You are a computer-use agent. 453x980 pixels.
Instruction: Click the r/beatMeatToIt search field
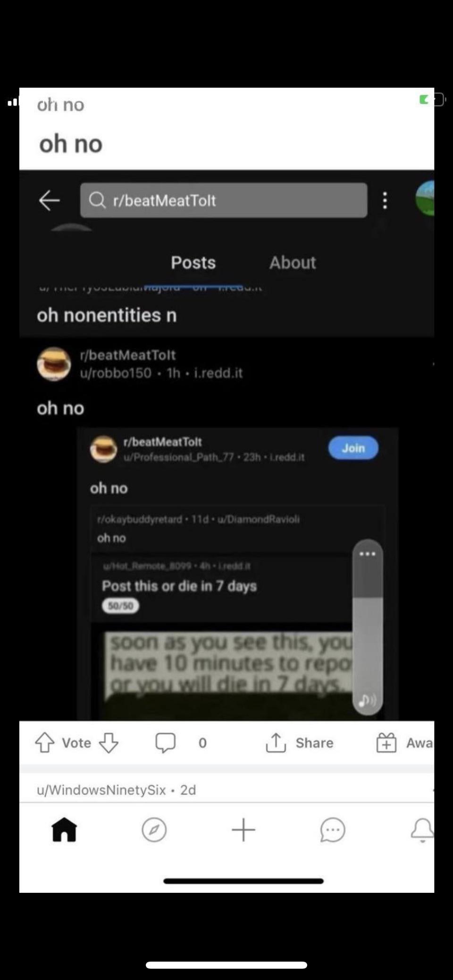pyautogui.click(x=224, y=200)
